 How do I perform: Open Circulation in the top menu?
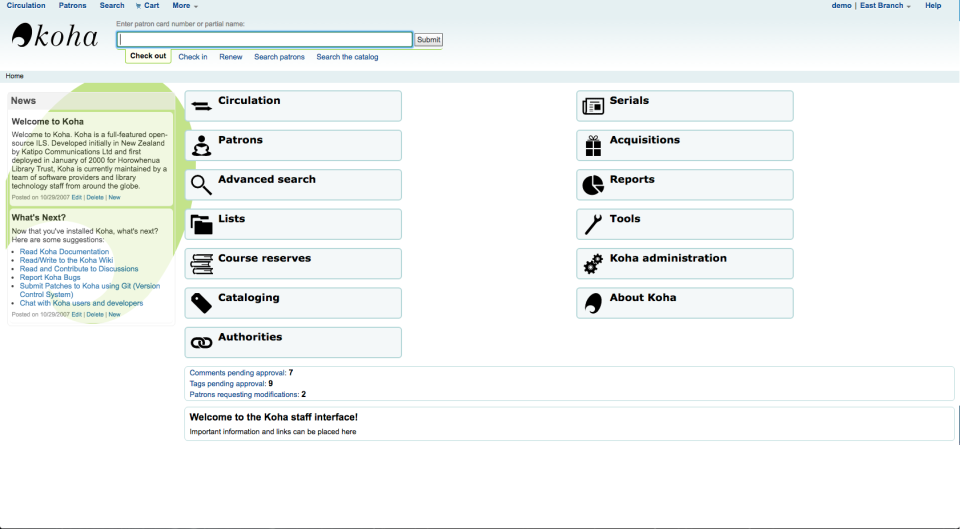pyautogui.click(x=26, y=6)
